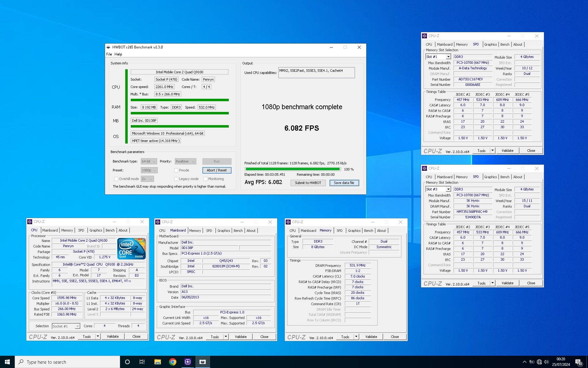Click Close button in Slot #3 window
Screen dimensions: 588x368
[531, 283]
